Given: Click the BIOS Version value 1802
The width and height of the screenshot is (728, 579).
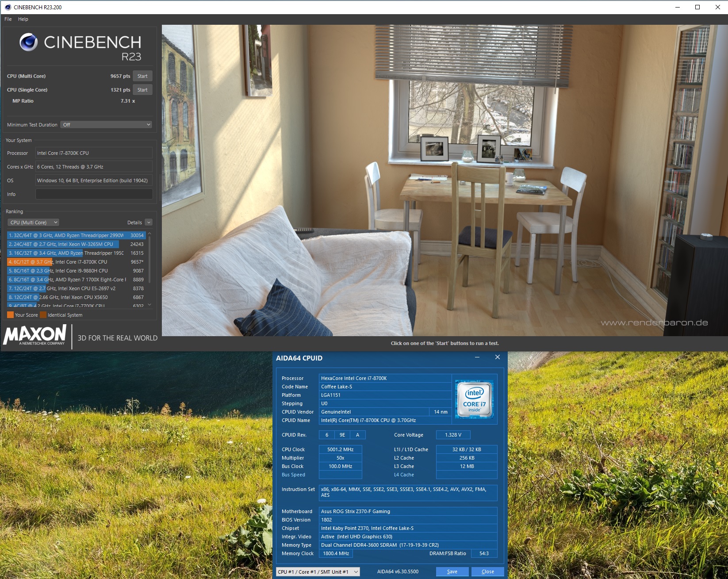Looking at the screenshot, I should click(x=408, y=520).
